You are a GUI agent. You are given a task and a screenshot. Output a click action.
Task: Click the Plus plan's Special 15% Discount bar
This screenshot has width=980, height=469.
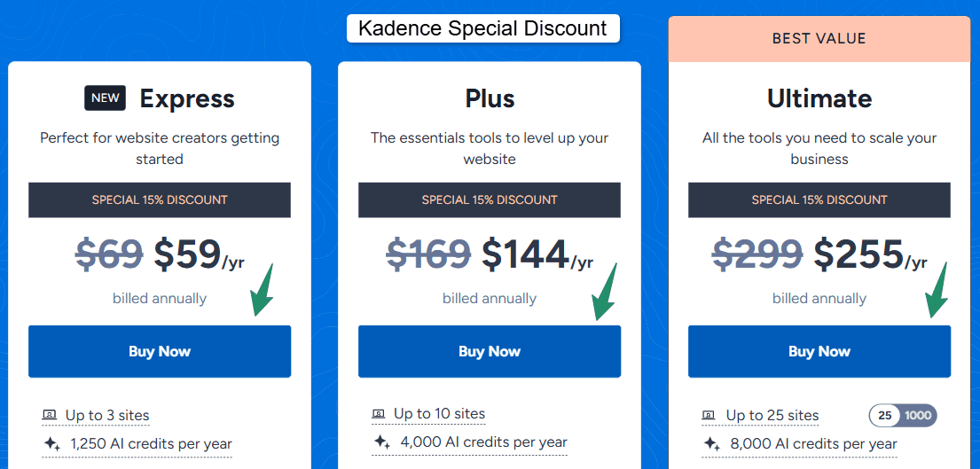pyautogui.click(x=490, y=199)
